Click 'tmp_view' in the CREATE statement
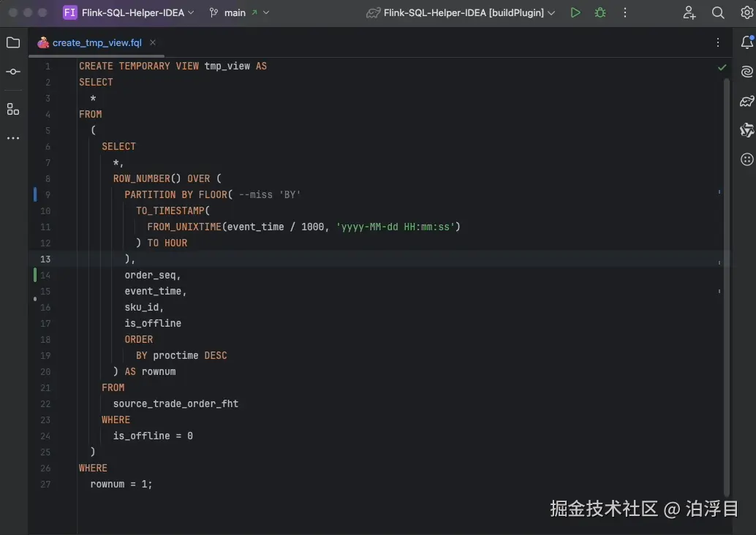The height and width of the screenshot is (535, 756). (227, 66)
